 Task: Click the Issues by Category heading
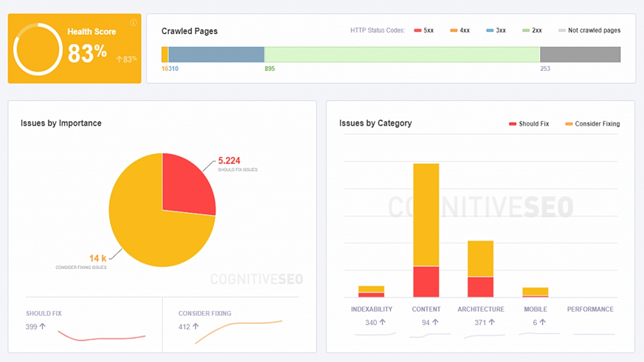click(x=375, y=123)
